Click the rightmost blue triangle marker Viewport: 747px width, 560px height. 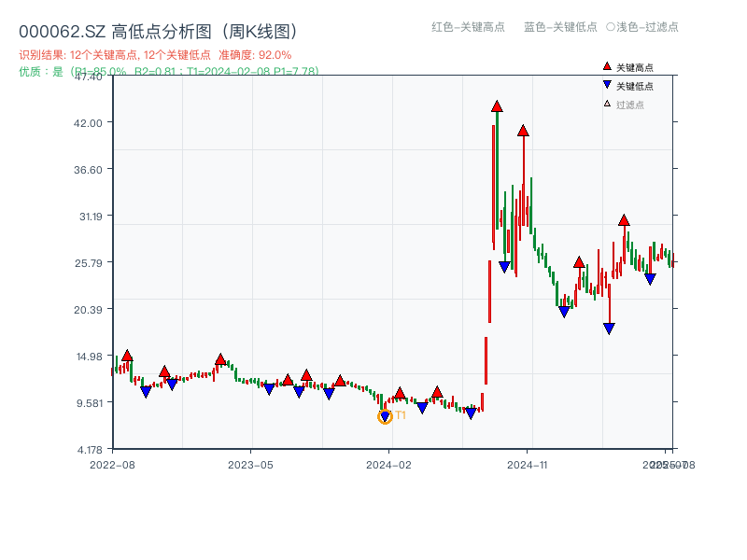pyautogui.click(x=650, y=277)
